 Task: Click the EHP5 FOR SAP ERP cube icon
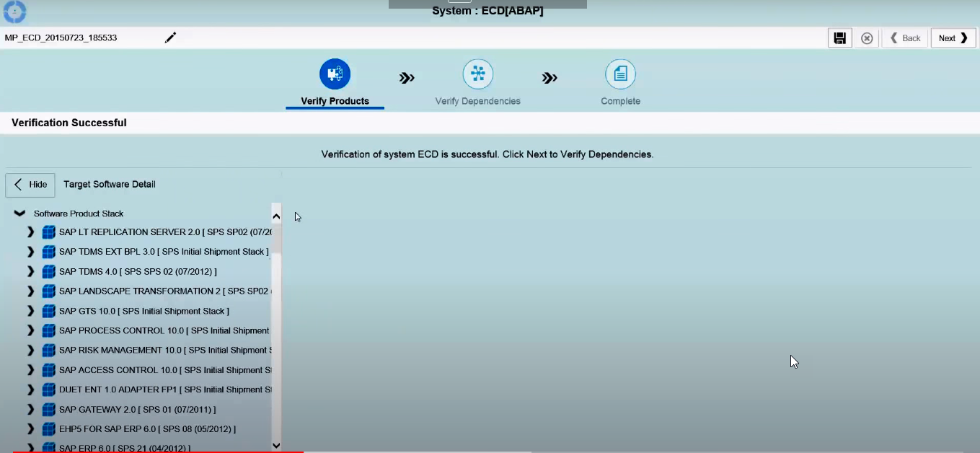48,429
